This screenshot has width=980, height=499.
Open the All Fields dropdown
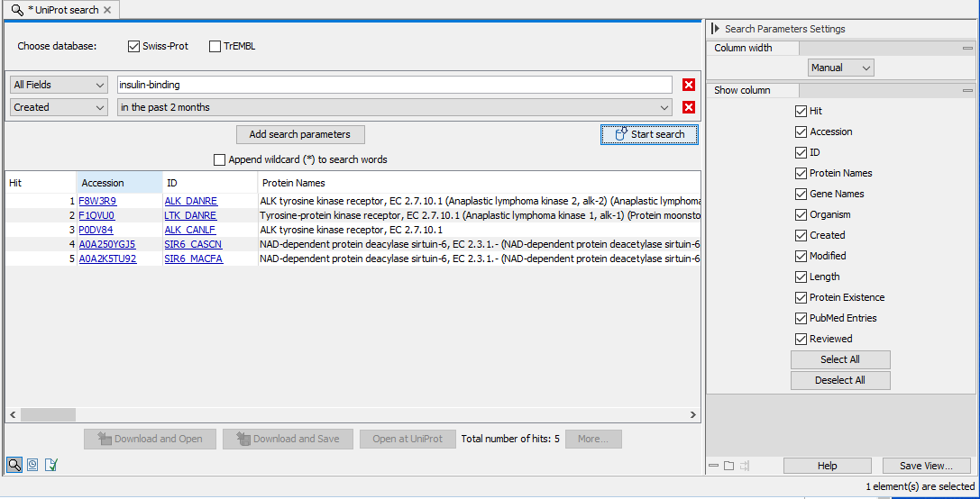click(59, 85)
